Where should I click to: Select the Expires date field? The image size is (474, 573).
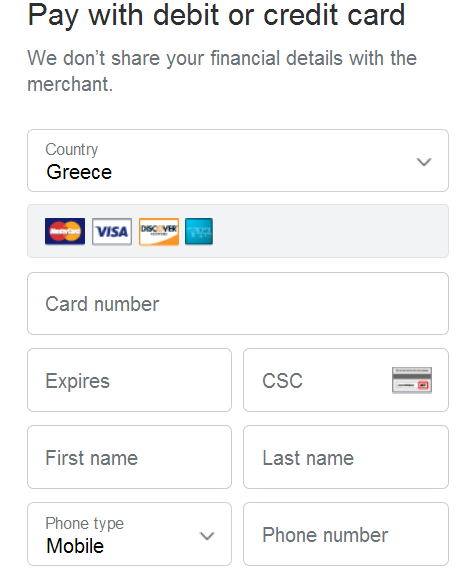pos(129,380)
